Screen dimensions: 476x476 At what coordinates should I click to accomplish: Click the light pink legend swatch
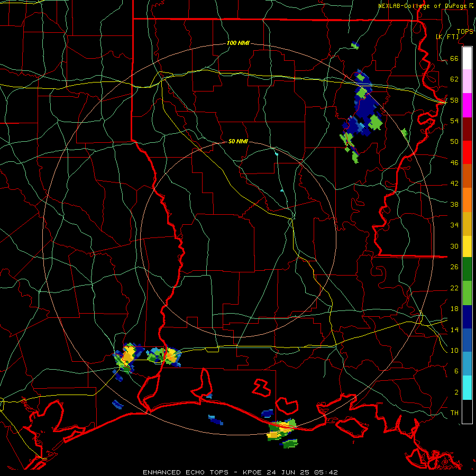(x=467, y=81)
